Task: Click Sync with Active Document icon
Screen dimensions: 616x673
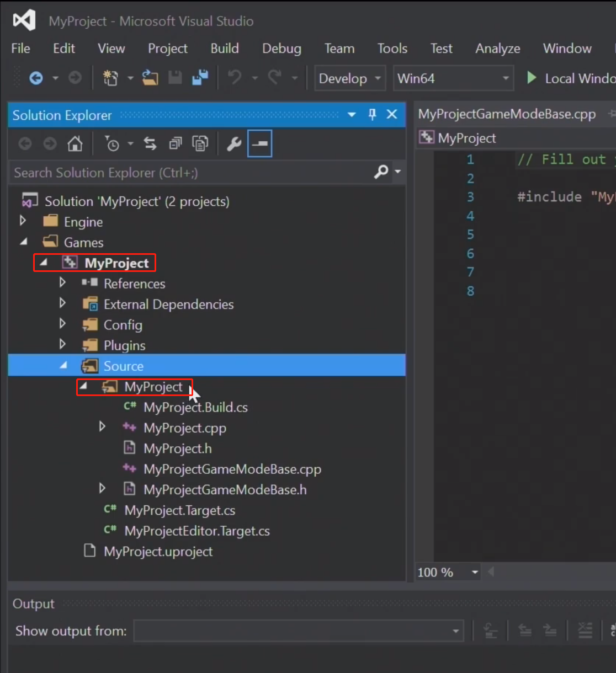Action: coord(150,144)
